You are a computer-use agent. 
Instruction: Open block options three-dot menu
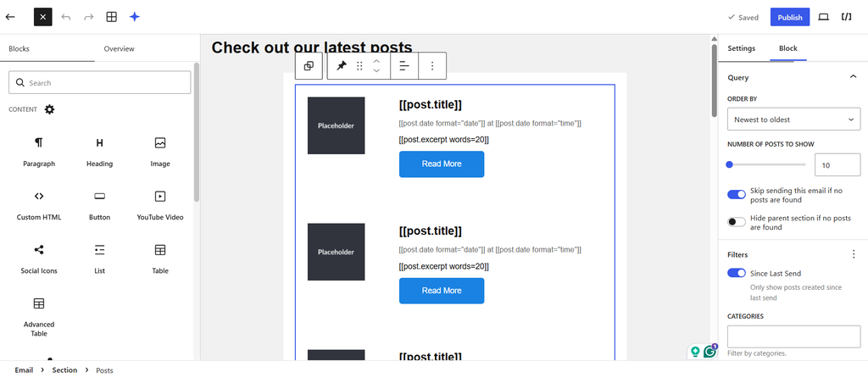tap(432, 66)
